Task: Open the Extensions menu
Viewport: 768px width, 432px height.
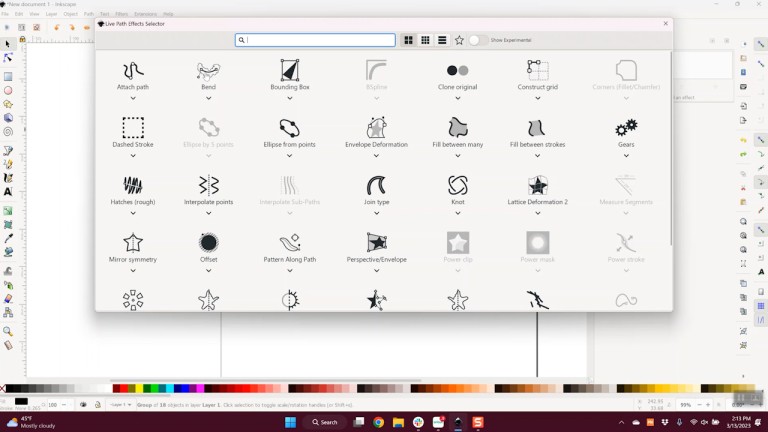Action: (x=145, y=14)
